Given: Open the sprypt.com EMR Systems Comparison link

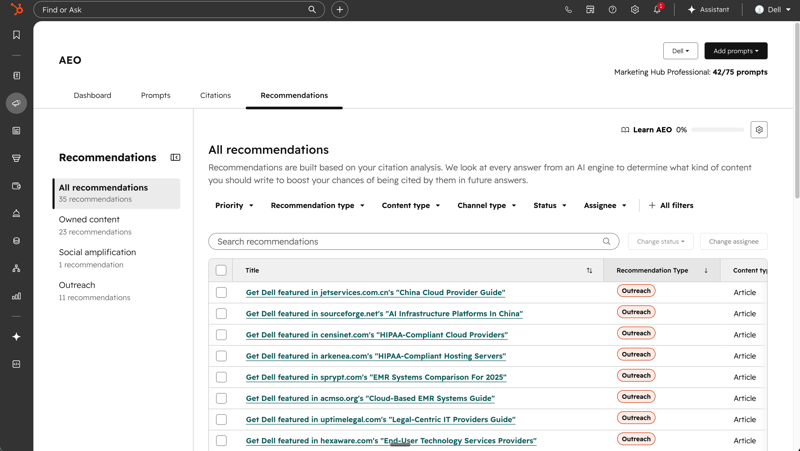Looking at the screenshot, I should (x=376, y=377).
